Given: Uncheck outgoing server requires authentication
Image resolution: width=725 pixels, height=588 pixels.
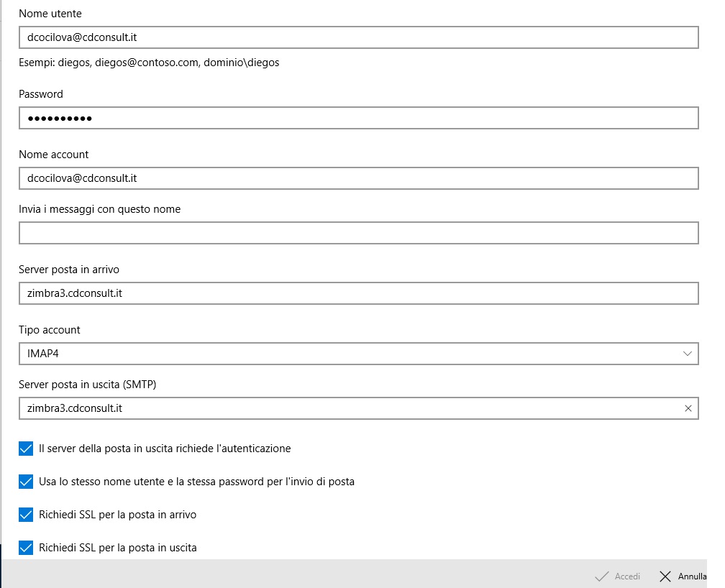Looking at the screenshot, I should (27, 449).
